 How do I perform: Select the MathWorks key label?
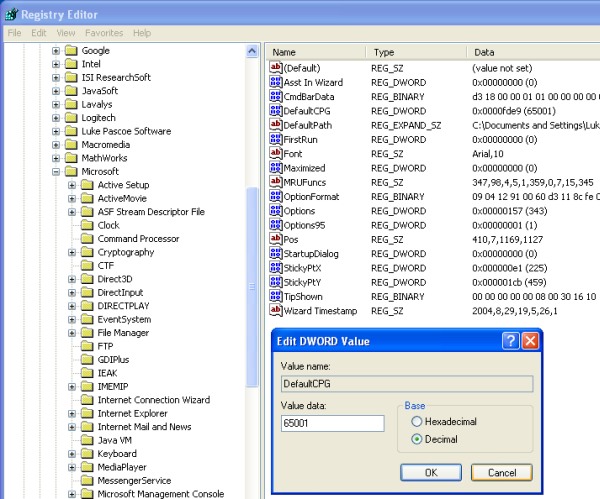[x=104, y=158]
